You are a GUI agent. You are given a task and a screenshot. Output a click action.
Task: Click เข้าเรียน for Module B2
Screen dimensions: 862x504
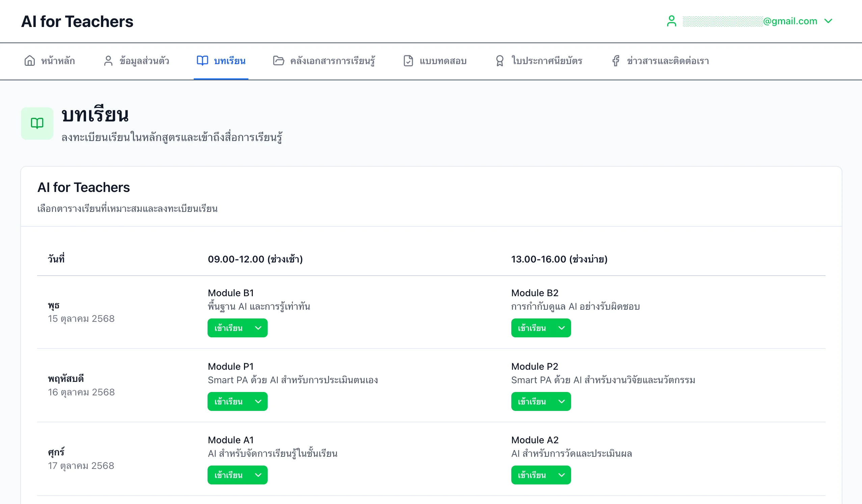coord(532,328)
